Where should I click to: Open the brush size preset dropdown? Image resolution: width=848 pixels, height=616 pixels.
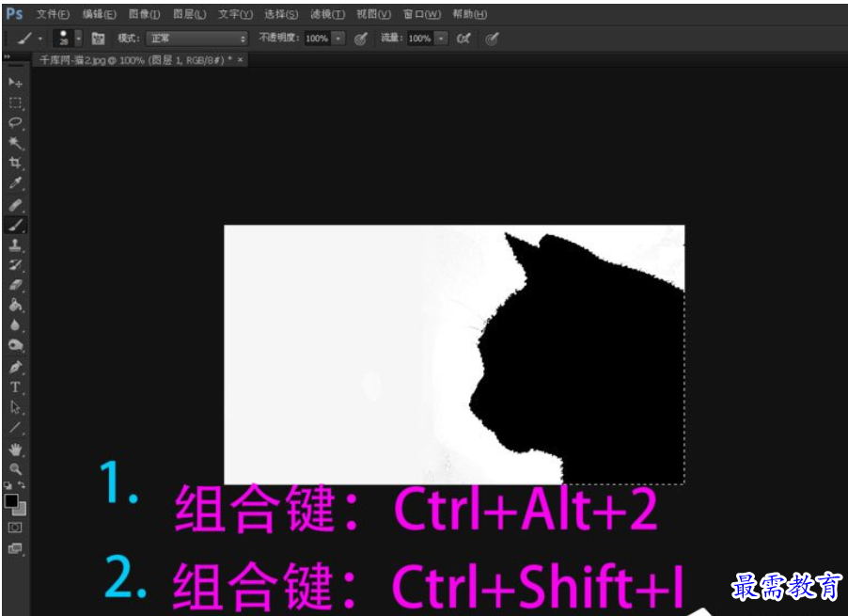[78, 39]
